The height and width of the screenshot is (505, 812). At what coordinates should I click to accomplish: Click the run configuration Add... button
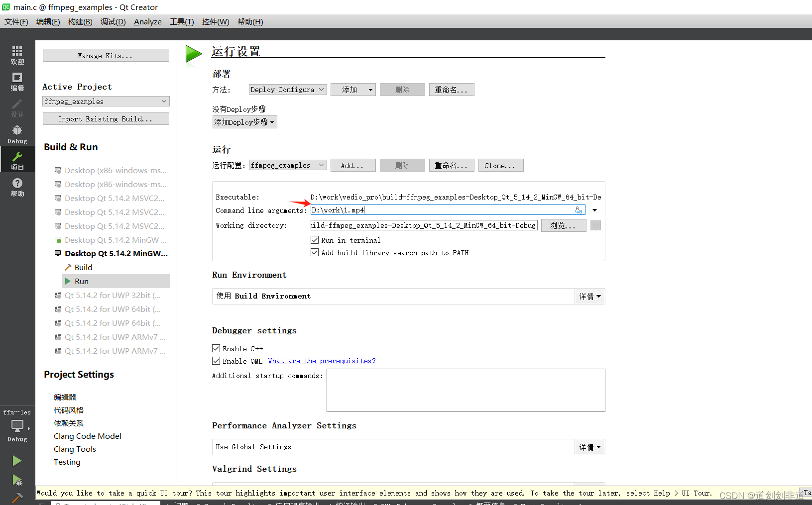(x=353, y=165)
